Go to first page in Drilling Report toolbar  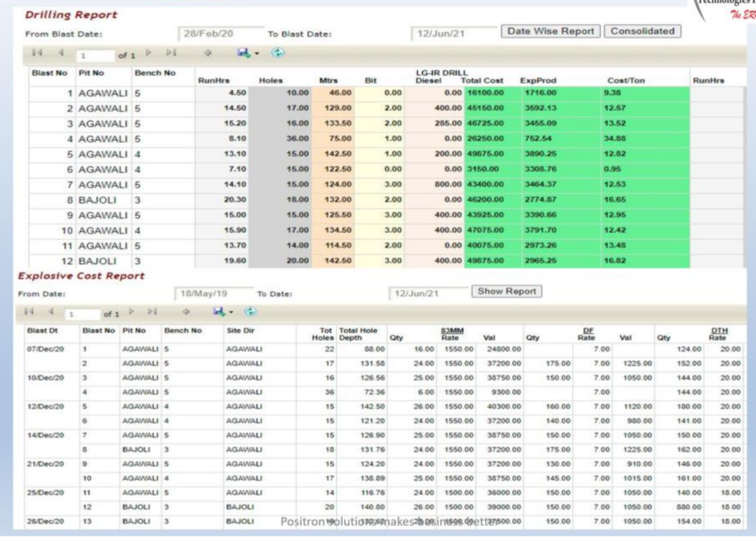click(x=38, y=52)
